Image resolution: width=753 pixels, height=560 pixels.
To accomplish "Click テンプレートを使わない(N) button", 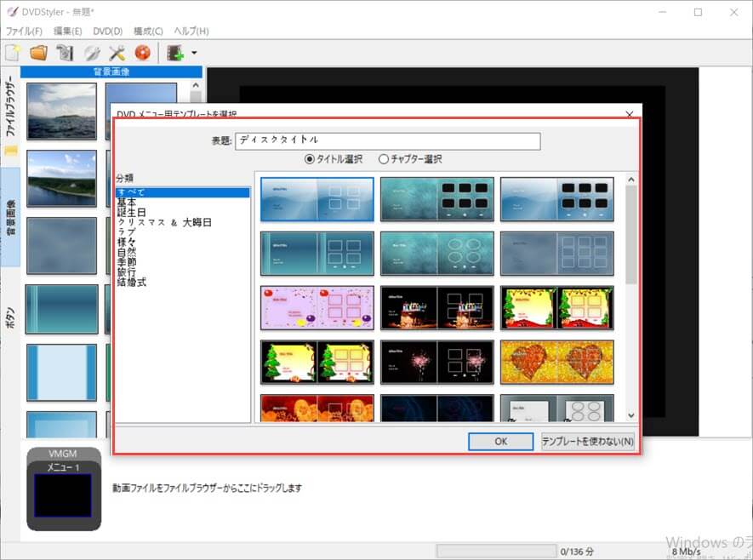I will (x=588, y=441).
